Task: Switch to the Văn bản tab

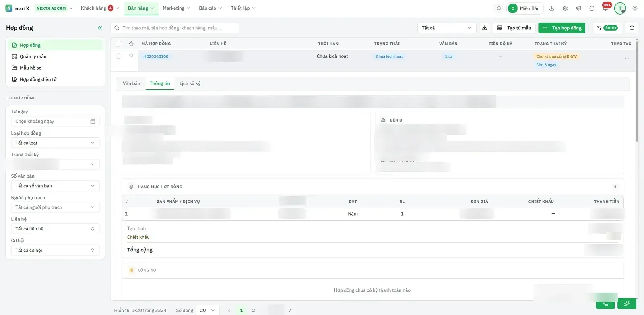Action: 132,83
